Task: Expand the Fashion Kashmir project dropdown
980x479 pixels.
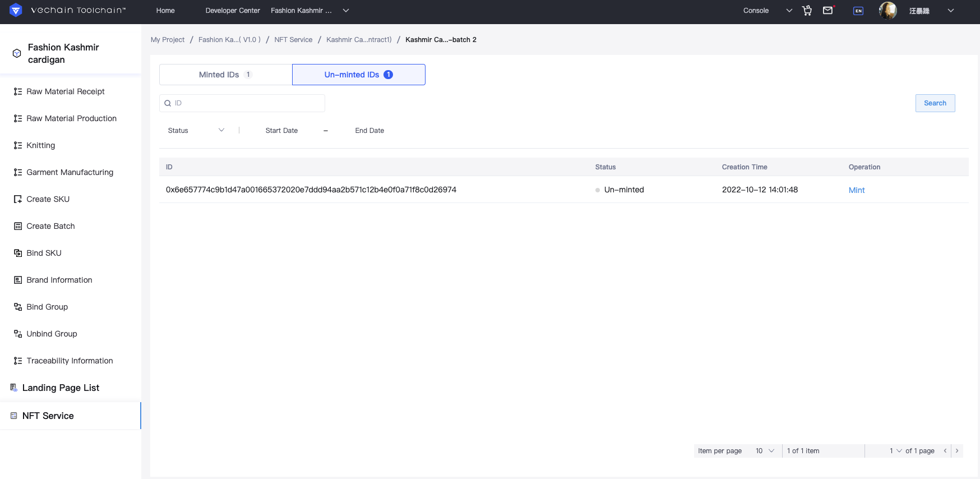Action: 346,11
